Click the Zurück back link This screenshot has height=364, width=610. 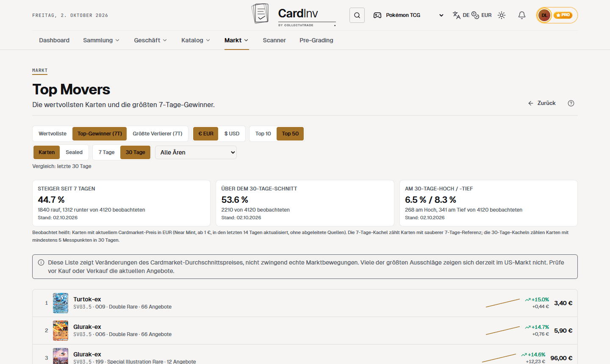coord(542,103)
